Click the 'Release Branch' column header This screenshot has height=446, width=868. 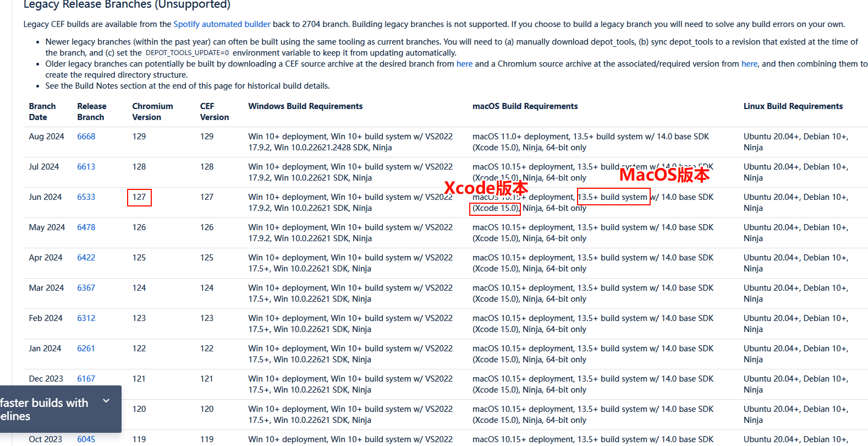click(92, 112)
